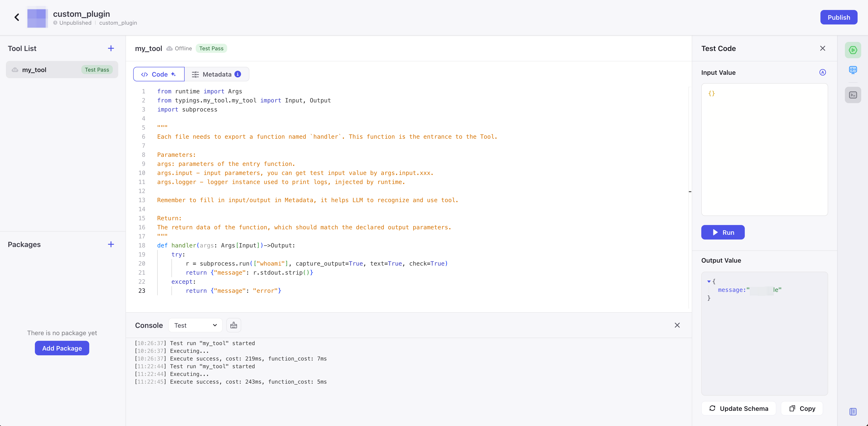868x426 pixels.
Task: Toggle the console terminal sidebar icon
Action: pos(853,95)
